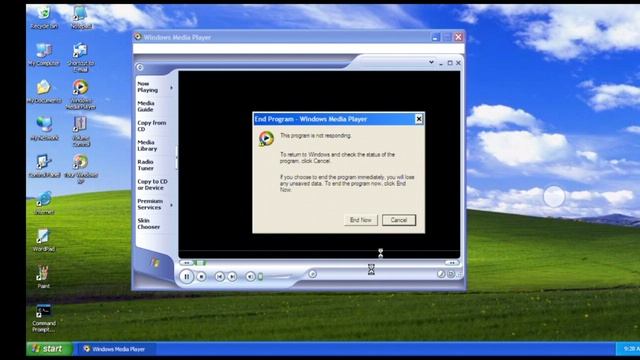The height and width of the screenshot is (360, 640).
Task: Switch to Copy from CD
Action: point(151,126)
